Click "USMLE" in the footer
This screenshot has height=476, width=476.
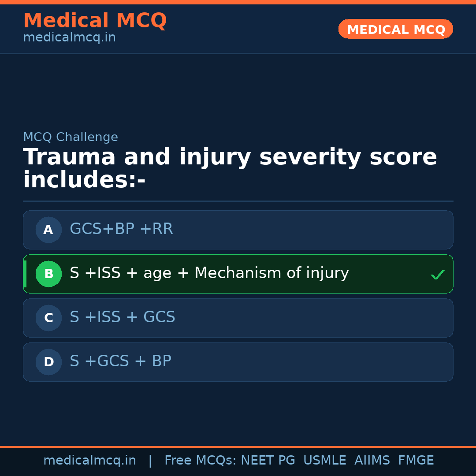pos(324,461)
